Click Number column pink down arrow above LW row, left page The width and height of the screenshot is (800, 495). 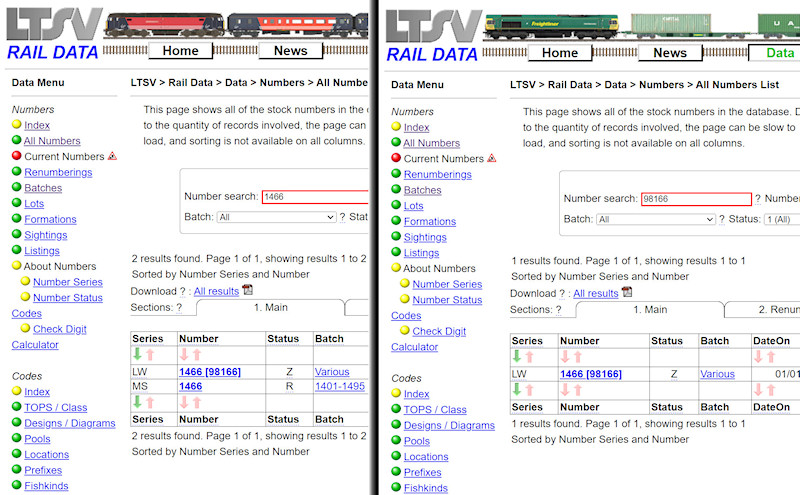click(184, 354)
